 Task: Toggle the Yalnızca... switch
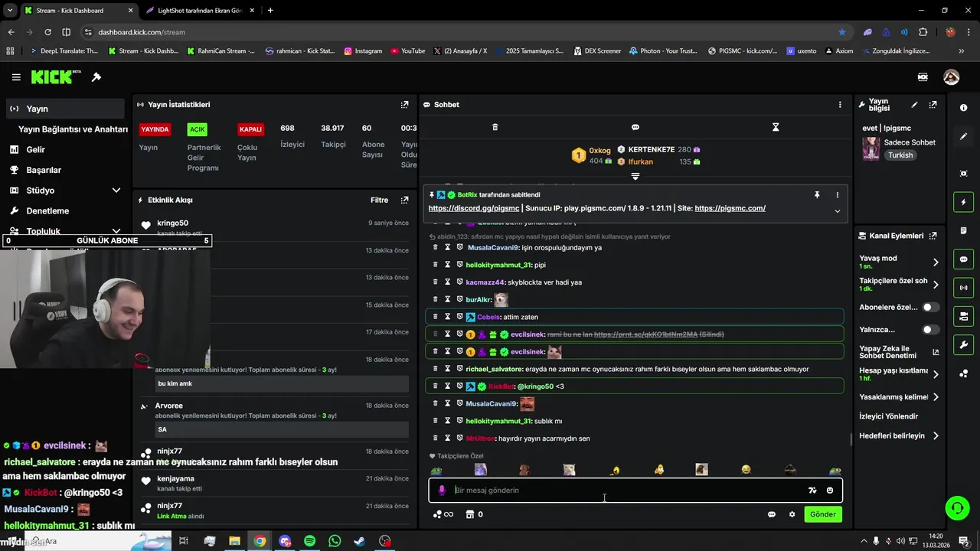931,330
